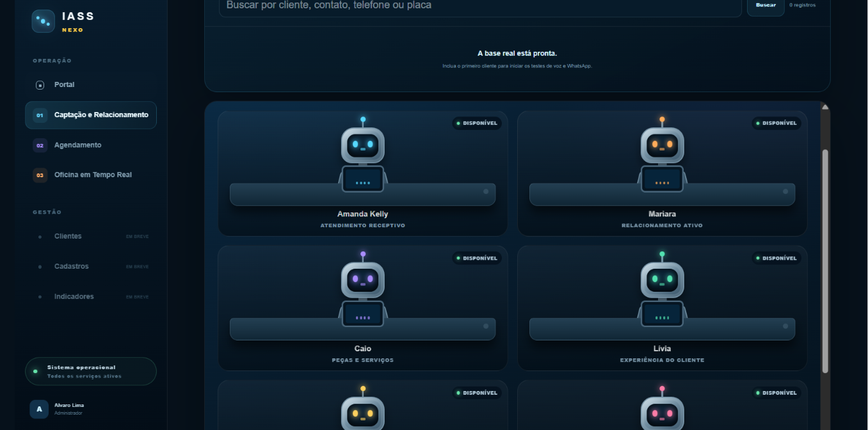This screenshot has width=868, height=430.
Task: Open the Alvaro Lima user profile
Action: (91, 409)
